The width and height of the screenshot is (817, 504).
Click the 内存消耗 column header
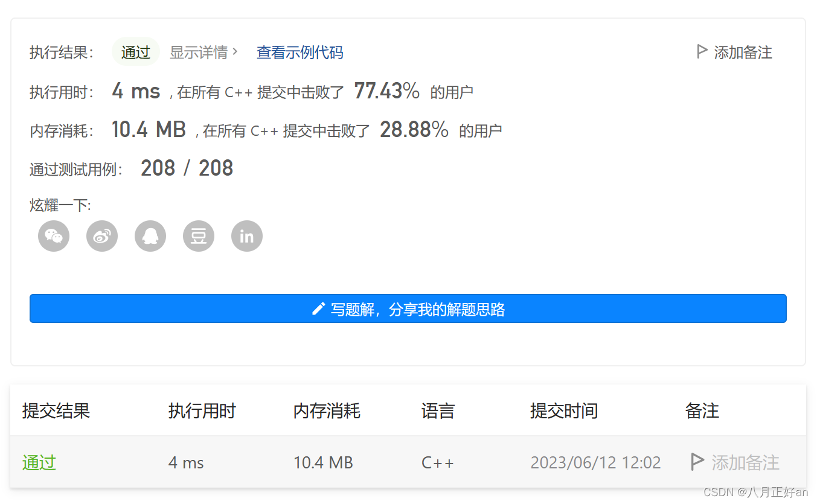point(327,411)
